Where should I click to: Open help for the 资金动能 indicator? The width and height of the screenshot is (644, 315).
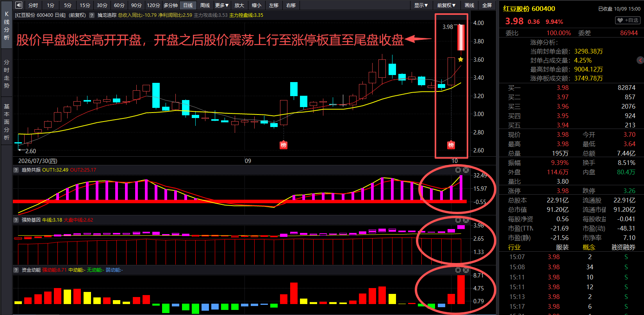click(16, 270)
